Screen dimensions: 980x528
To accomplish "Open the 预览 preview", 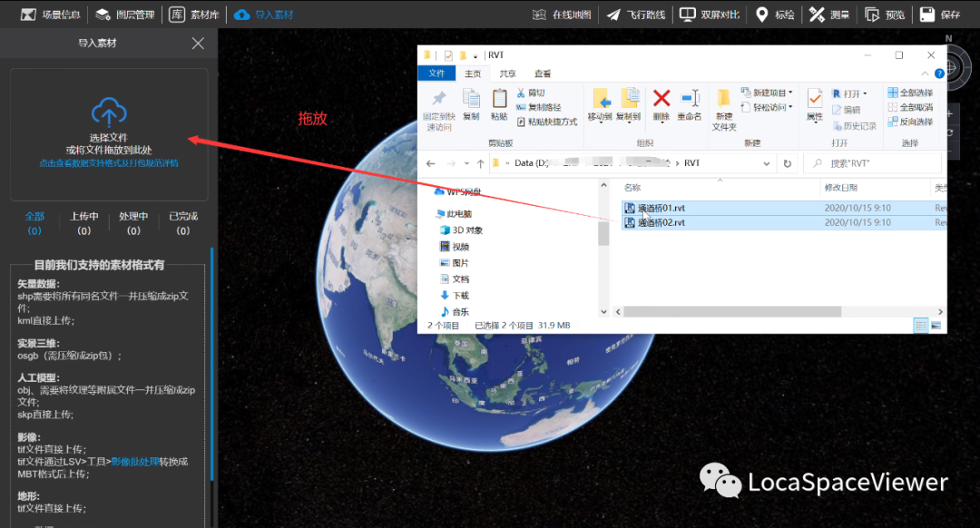I will point(885,15).
